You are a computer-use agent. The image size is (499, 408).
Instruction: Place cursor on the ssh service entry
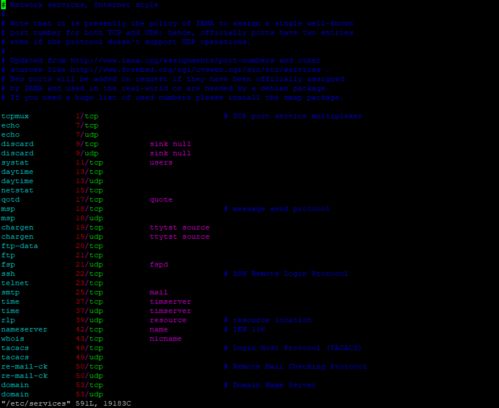(8, 274)
